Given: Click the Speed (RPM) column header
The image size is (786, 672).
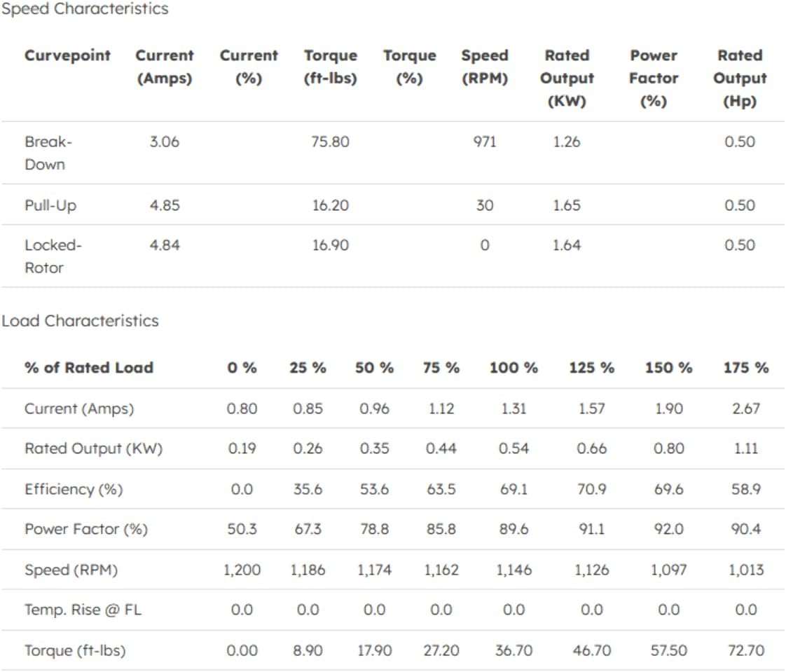Looking at the screenshot, I should tap(485, 67).
